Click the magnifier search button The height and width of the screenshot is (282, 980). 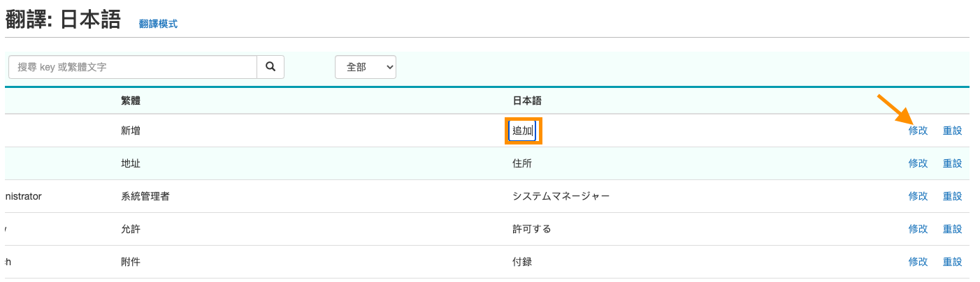pos(271,67)
